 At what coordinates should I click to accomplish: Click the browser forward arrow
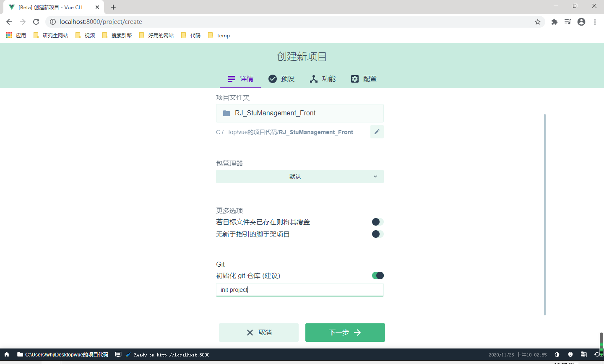23,22
